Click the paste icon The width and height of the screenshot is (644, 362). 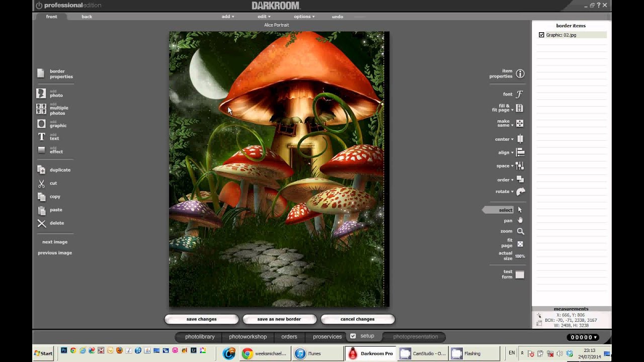tap(41, 210)
